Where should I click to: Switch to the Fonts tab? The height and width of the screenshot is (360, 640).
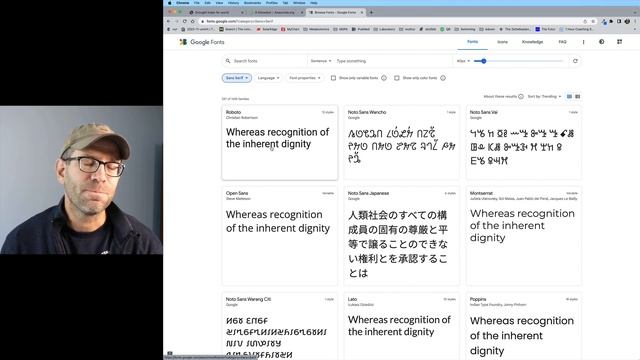[x=472, y=42]
